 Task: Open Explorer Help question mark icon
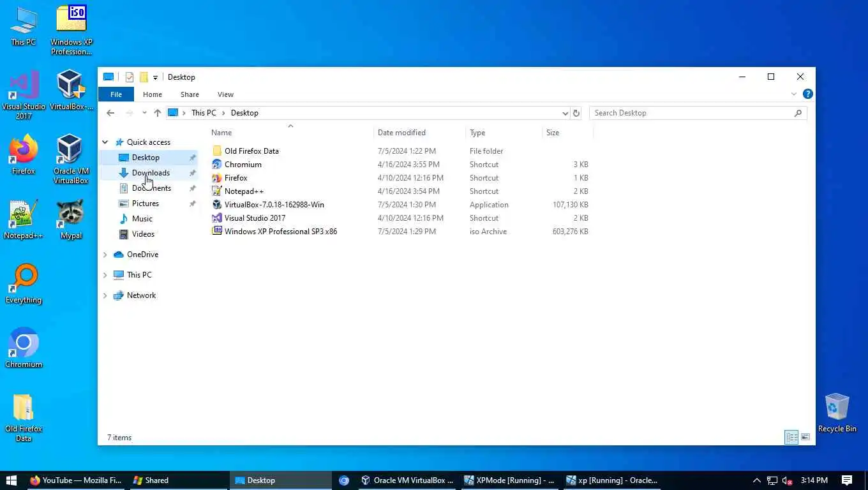807,94
